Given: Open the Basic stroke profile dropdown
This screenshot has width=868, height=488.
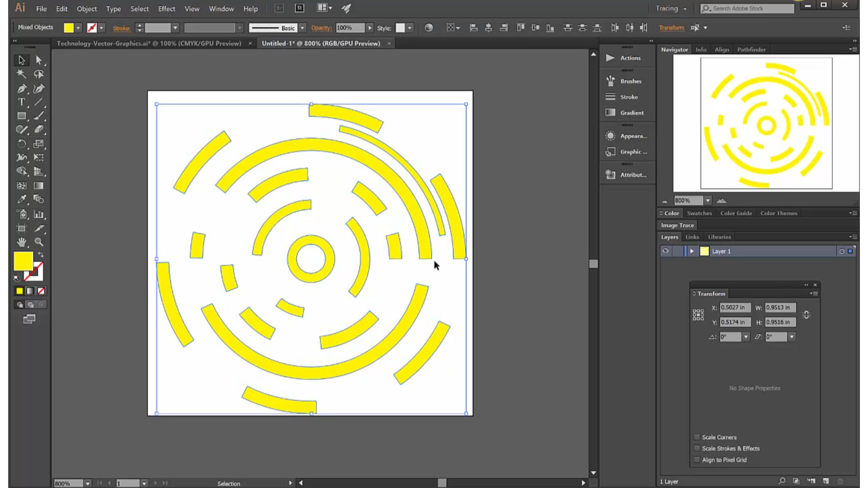Looking at the screenshot, I should (x=302, y=28).
